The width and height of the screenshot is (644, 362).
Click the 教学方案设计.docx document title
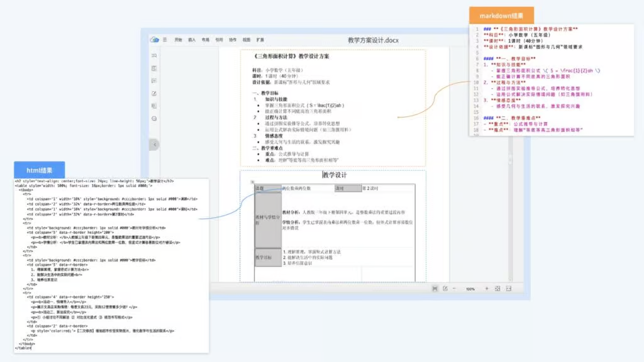coord(373,40)
